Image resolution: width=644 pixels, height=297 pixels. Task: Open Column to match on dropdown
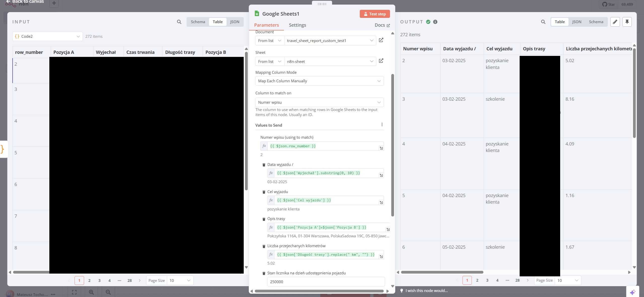(319, 102)
